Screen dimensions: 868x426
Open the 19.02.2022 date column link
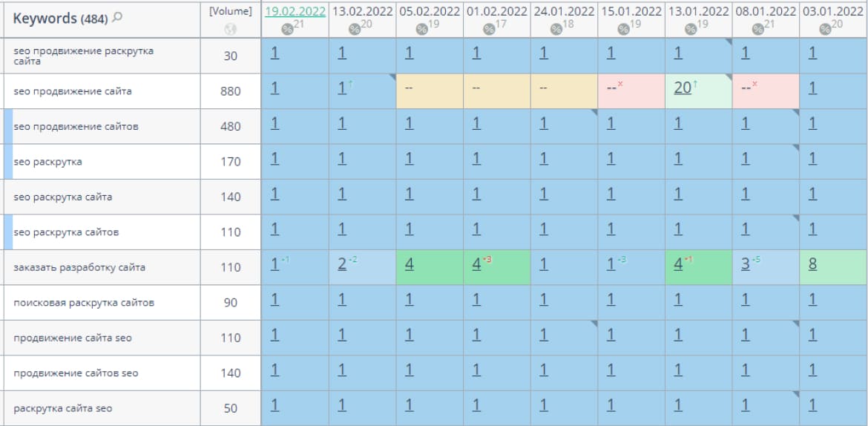coord(295,11)
